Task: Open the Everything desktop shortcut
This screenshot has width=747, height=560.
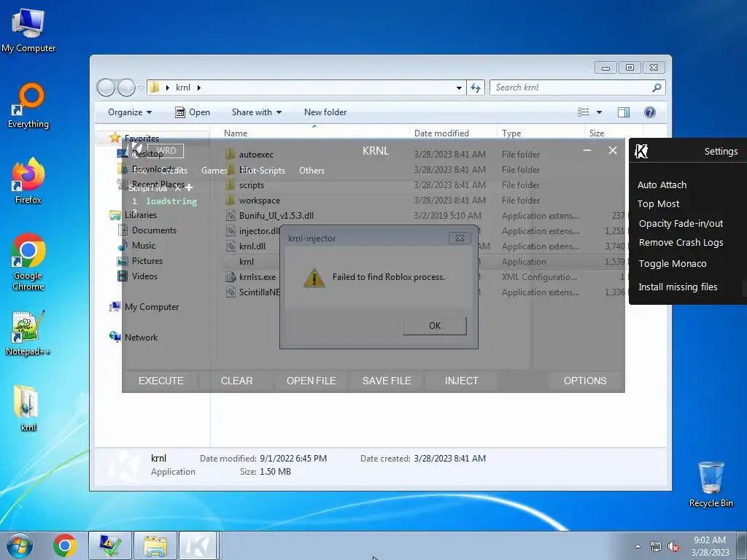Action: (x=28, y=106)
